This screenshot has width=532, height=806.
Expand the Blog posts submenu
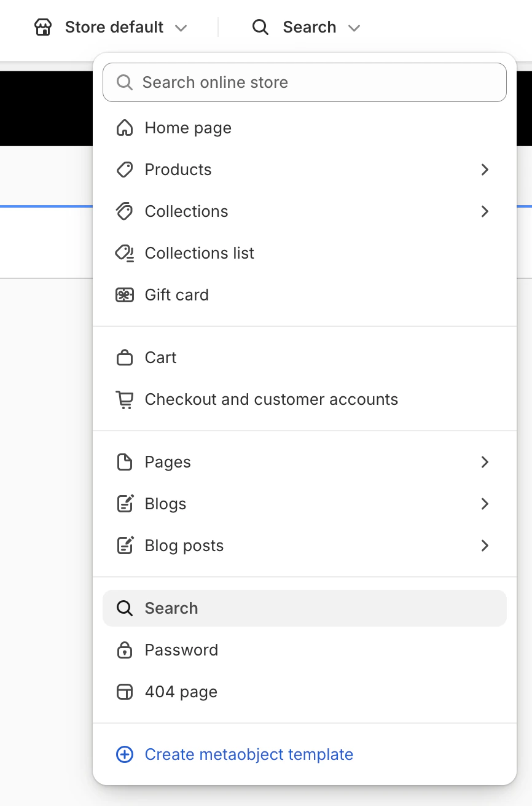tap(485, 545)
